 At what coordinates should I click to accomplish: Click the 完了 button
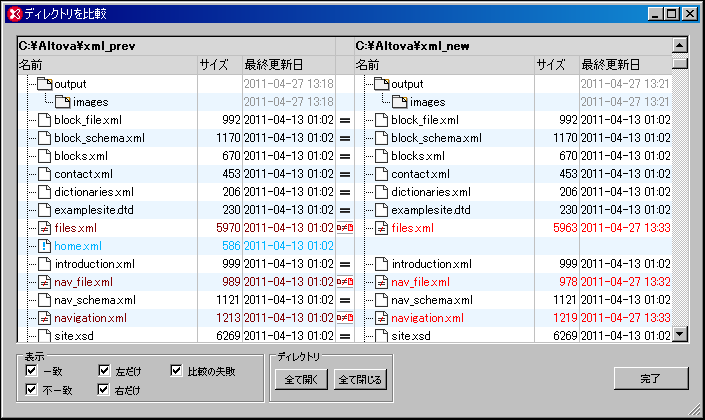651,378
